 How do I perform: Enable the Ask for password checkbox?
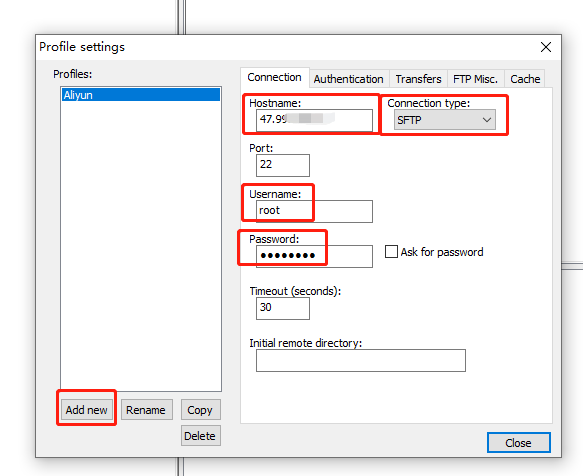[x=391, y=252]
